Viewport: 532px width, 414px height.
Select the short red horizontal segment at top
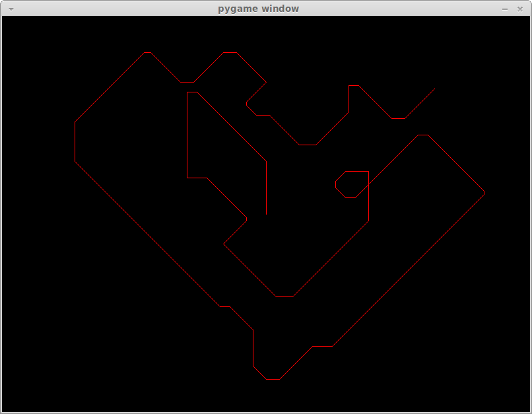(187, 82)
